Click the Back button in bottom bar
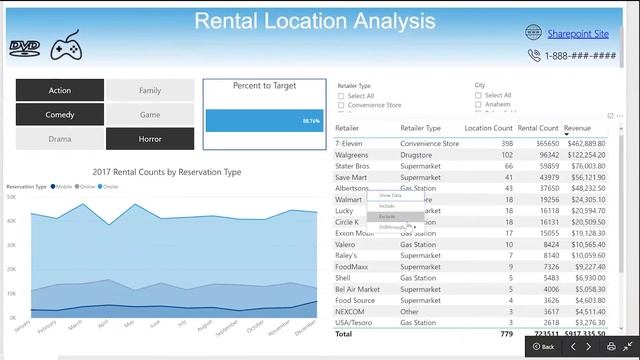The width and height of the screenshot is (640, 360). 544,347
